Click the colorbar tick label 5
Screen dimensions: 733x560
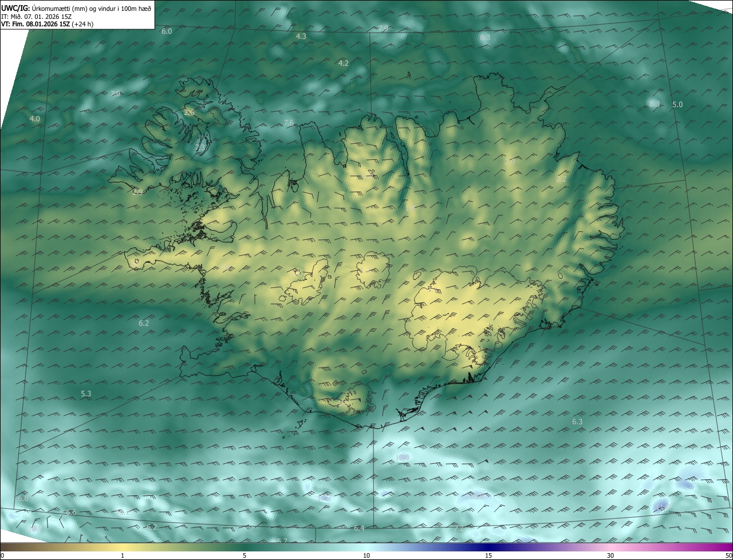pyautogui.click(x=245, y=555)
